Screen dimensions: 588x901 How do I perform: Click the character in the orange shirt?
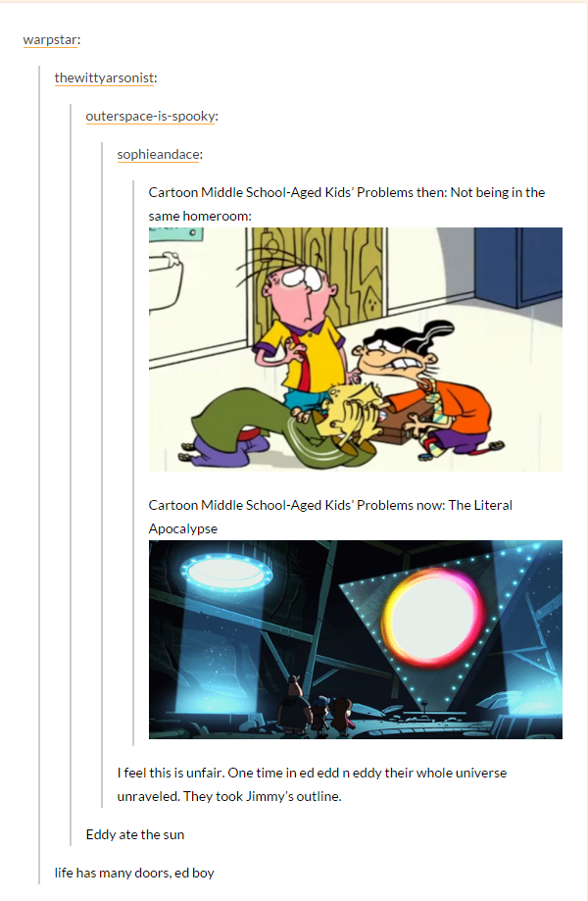425,391
